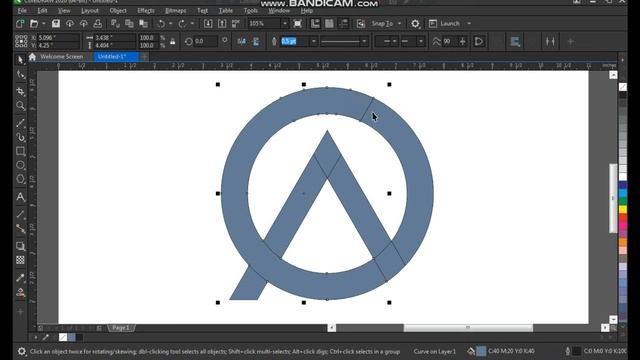Click the Launch button

coord(445,24)
